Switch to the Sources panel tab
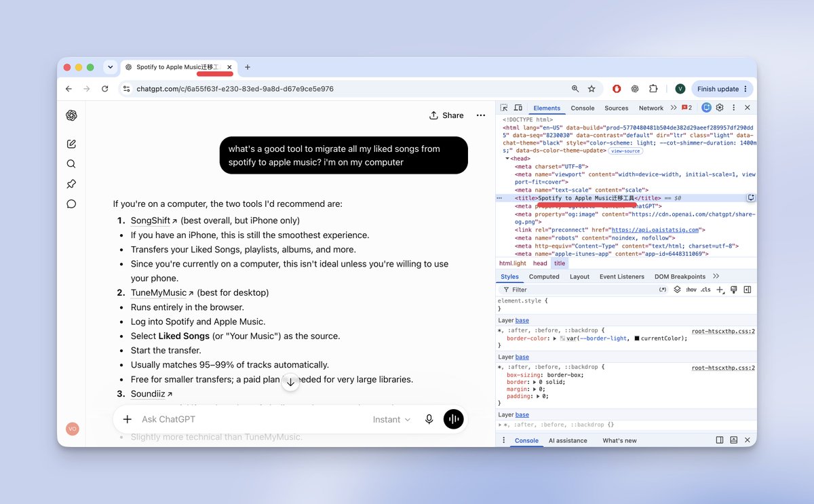This screenshot has width=814, height=504. [x=617, y=108]
